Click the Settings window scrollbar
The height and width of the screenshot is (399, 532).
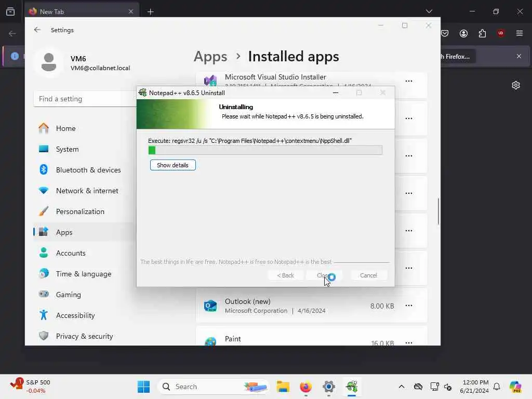coord(438,211)
